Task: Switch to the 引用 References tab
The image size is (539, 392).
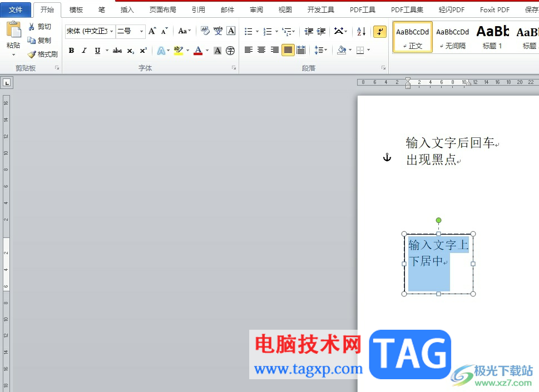Action: pyautogui.click(x=199, y=10)
